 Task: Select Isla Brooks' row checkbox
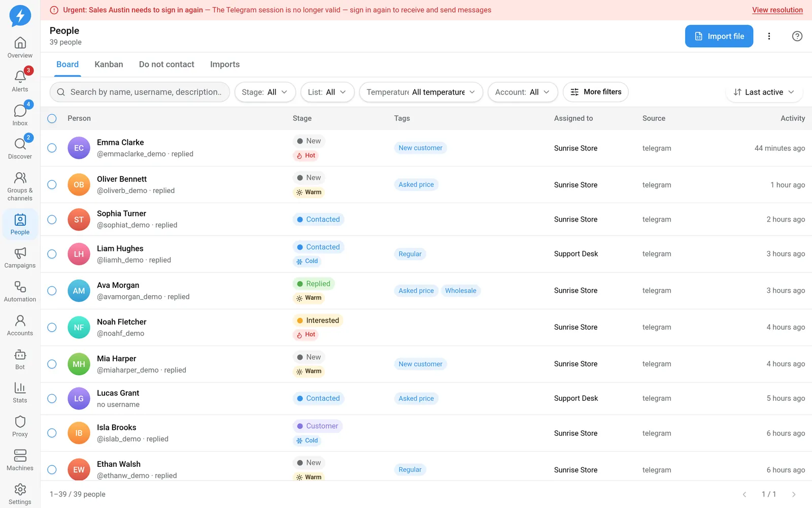click(52, 433)
